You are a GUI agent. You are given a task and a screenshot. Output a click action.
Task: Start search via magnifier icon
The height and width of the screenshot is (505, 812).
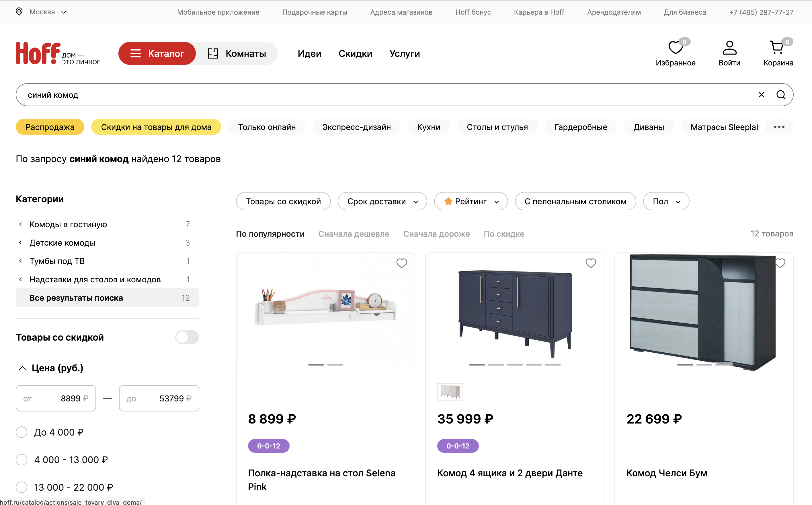tap(781, 94)
